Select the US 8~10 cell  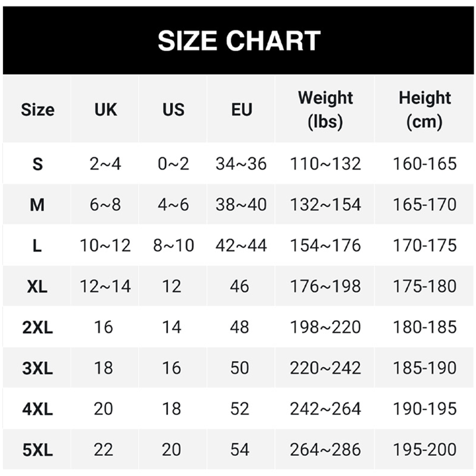(173, 245)
